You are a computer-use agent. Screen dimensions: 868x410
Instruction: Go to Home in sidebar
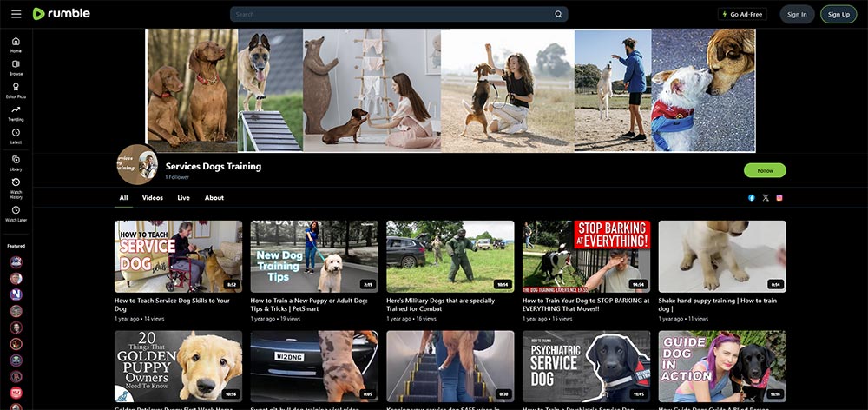[x=16, y=45]
